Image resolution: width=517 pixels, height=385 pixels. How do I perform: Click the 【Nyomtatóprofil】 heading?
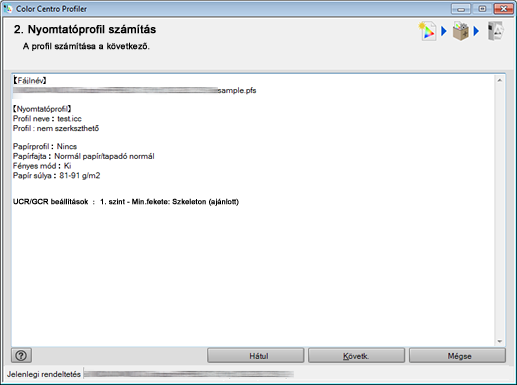[x=42, y=109]
